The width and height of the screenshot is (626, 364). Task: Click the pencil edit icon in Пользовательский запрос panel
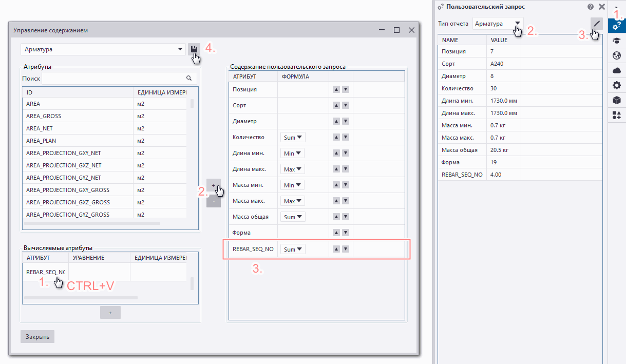point(596,23)
